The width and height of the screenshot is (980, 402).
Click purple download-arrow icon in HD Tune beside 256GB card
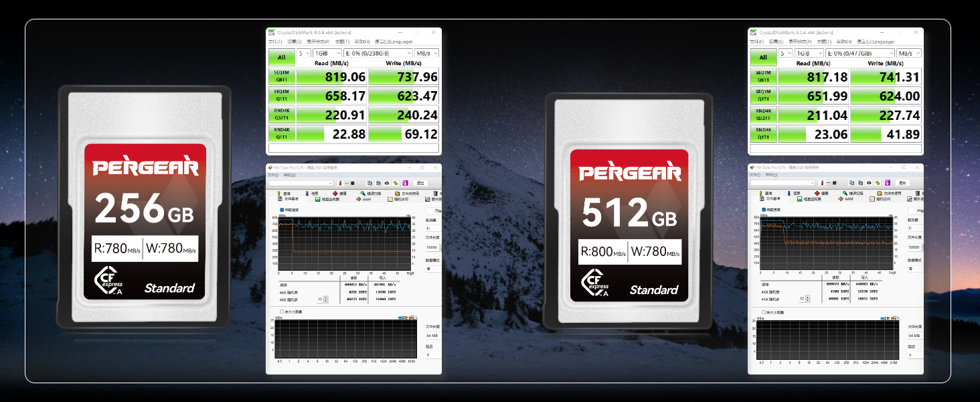406,183
